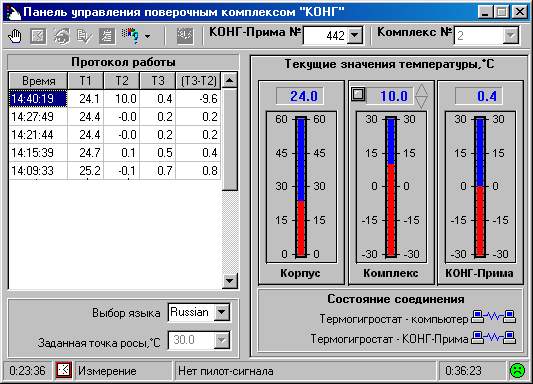Click the protocol scrollbar up arrow
Image resolution: width=533 pixels, height=384 pixels.
(x=229, y=81)
